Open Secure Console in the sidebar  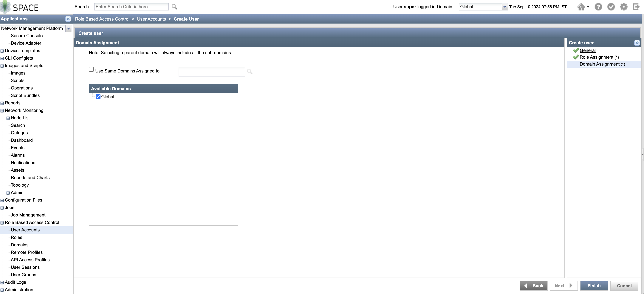pyautogui.click(x=27, y=36)
